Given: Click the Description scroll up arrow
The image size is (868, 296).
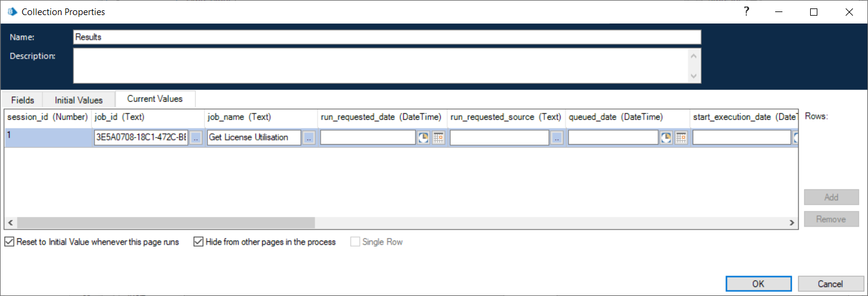Looking at the screenshot, I should (x=694, y=55).
